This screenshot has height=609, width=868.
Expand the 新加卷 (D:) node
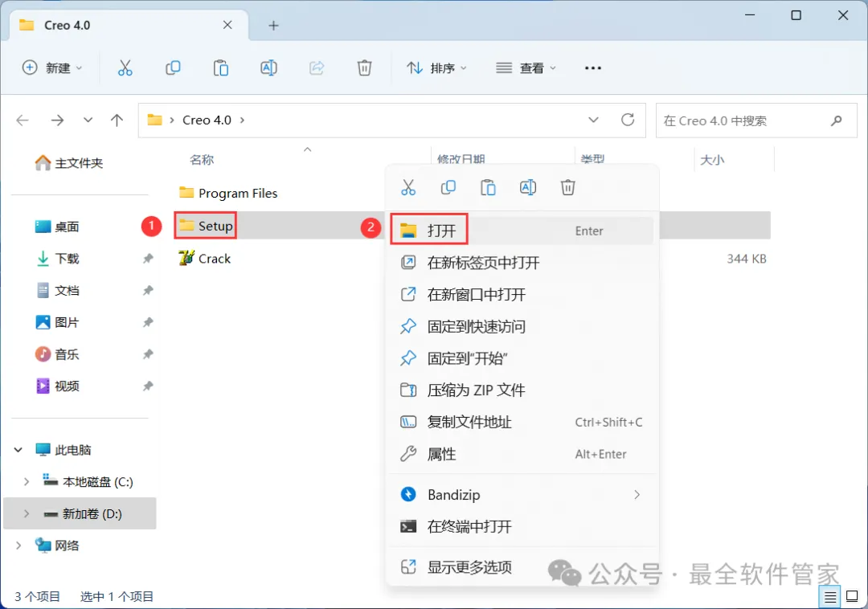(26, 514)
